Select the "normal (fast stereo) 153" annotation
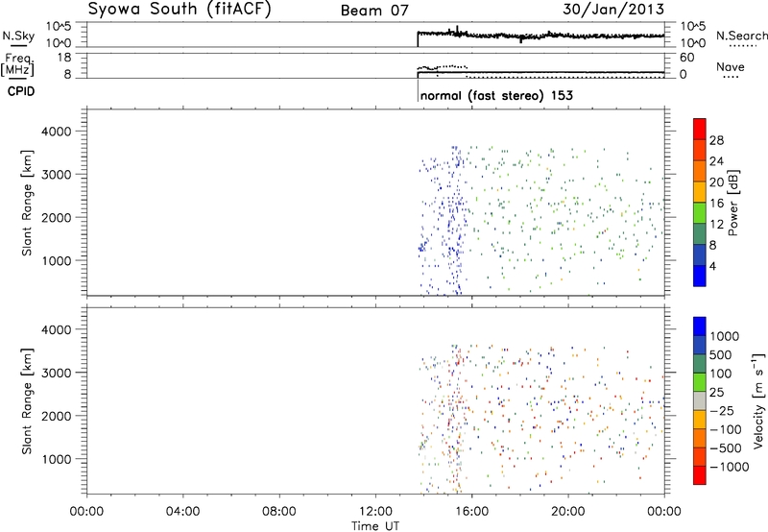The image size is (768, 532). pyautogui.click(x=496, y=95)
